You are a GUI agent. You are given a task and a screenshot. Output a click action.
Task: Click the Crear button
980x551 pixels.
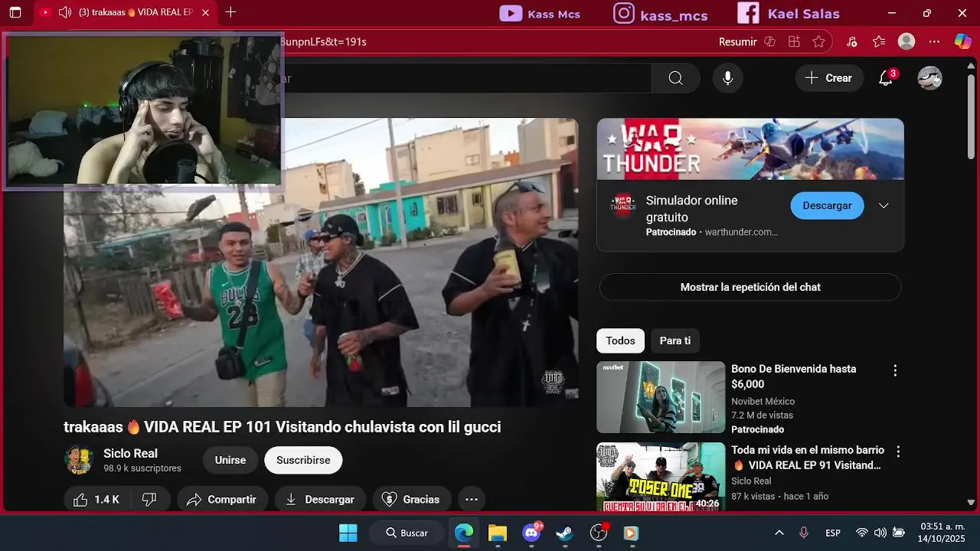click(x=829, y=78)
